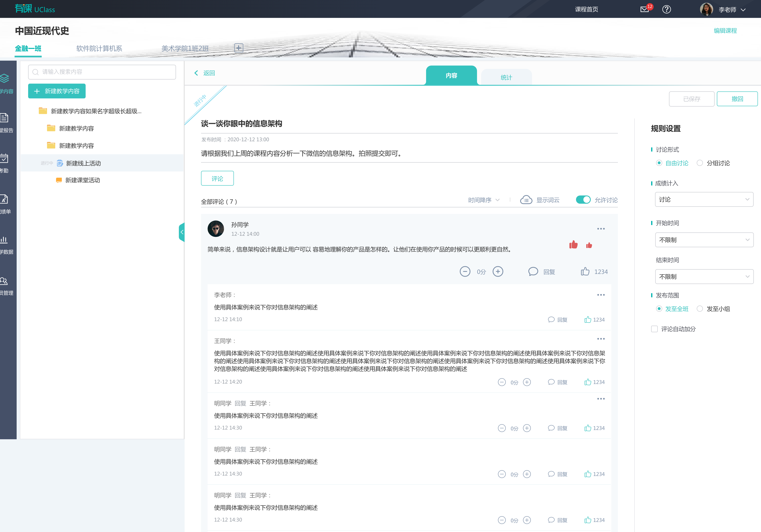The width and height of the screenshot is (761, 532).
Task: Open the 成绩计入 讨论 dropdown
Action: click(704, 199)
